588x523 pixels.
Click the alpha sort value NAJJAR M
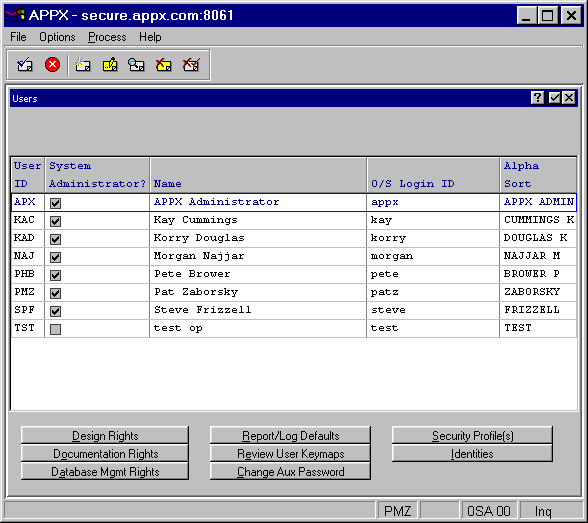tap(532, 256)
